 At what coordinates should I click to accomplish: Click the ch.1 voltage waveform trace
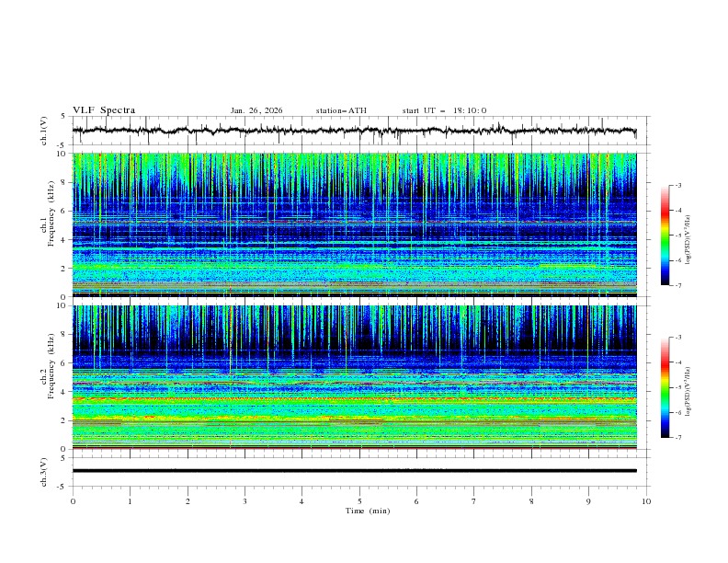pos(354,131)
